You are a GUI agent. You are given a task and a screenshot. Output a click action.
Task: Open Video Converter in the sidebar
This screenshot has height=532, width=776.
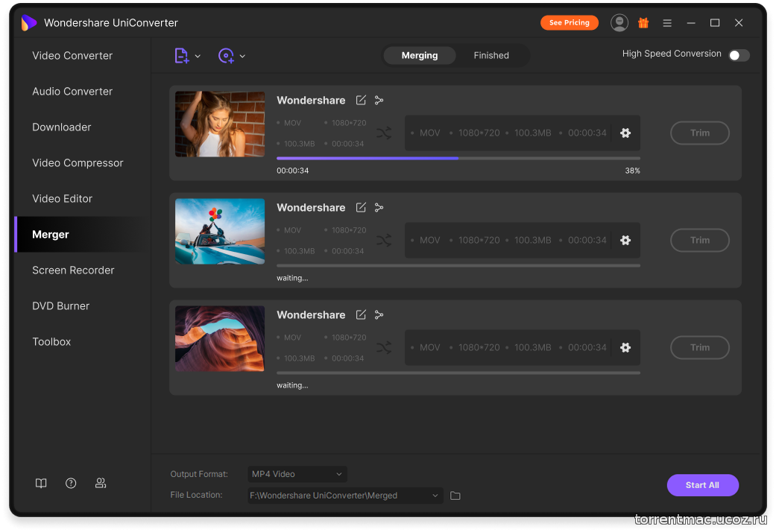click(72, 55)
